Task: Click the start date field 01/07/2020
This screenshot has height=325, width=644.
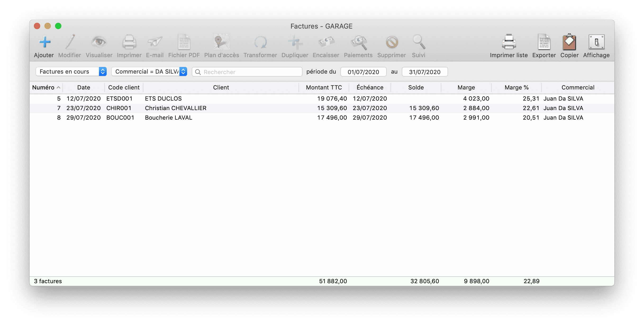Action: (x=363, y=72)
